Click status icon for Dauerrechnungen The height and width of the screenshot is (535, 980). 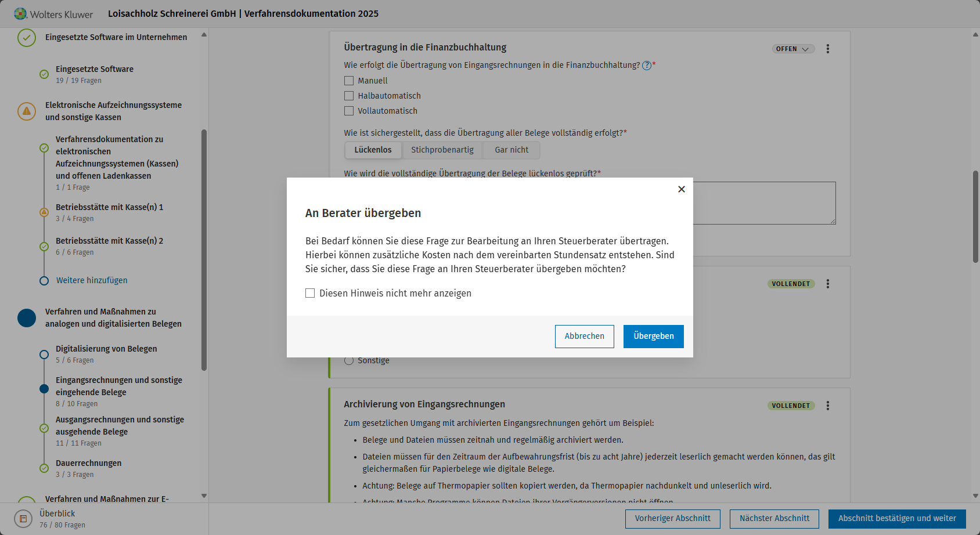(44, 468)
